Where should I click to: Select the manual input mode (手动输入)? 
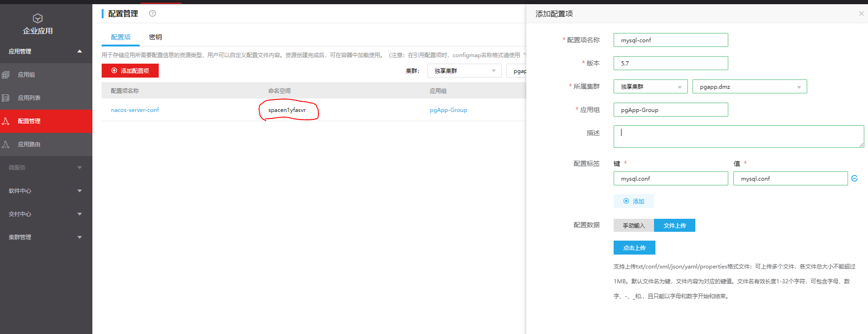pos(634,225)
